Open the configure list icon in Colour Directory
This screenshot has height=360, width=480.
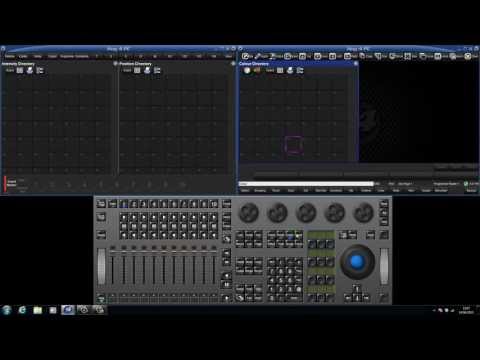tap(300, 70)
